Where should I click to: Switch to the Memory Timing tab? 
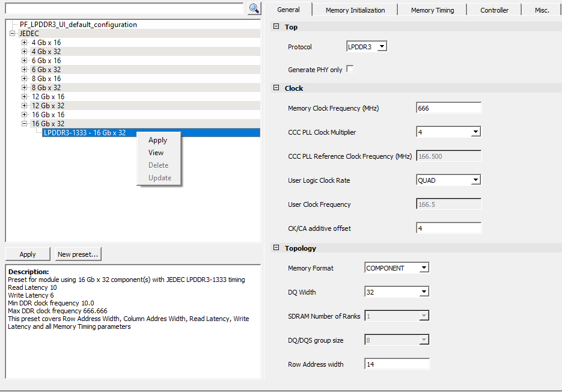click(432, 10)
